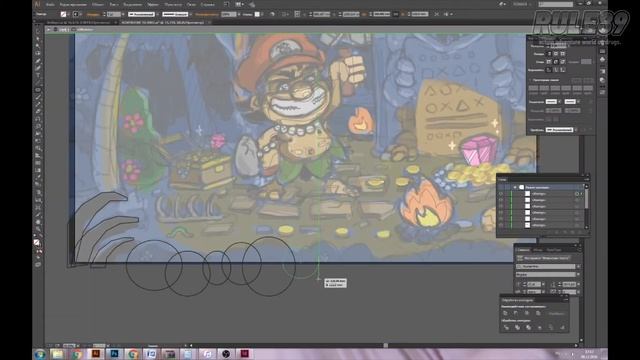Click Outline pathfinder button
This screenshot has width=640, height=360.
[x=551, y=327]
